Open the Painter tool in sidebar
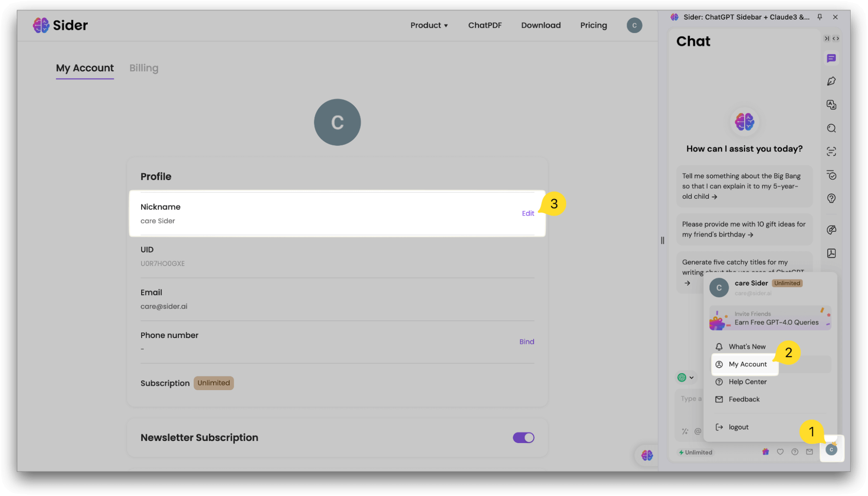Image resolution: width=868 pixels, height=496 pixels. coord(831,230)
